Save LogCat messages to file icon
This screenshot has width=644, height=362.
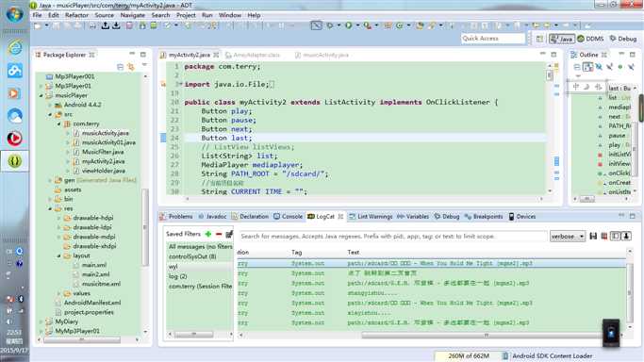593,236
